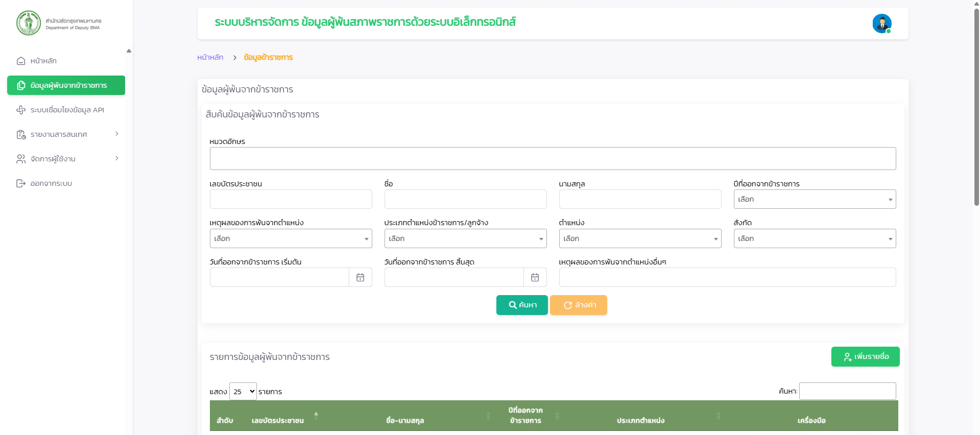980x435 pixels.
Task: Click the สืบค้นข้อมูลผู้พ้นจากข้าราชการ heading
Action: (262, 114)
